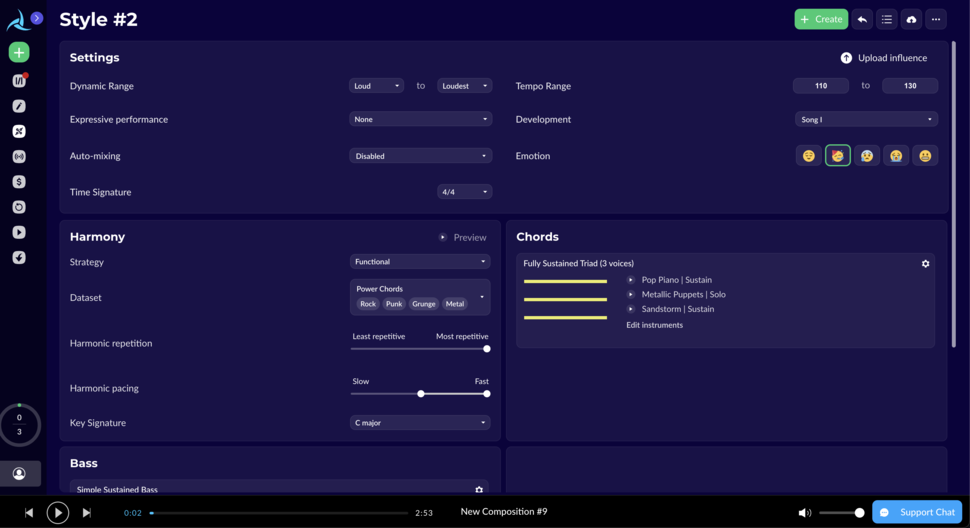Open the pencil editor icon in sidebar
The width and height of the screenshot is (970, 528).
tap(19, 106)
